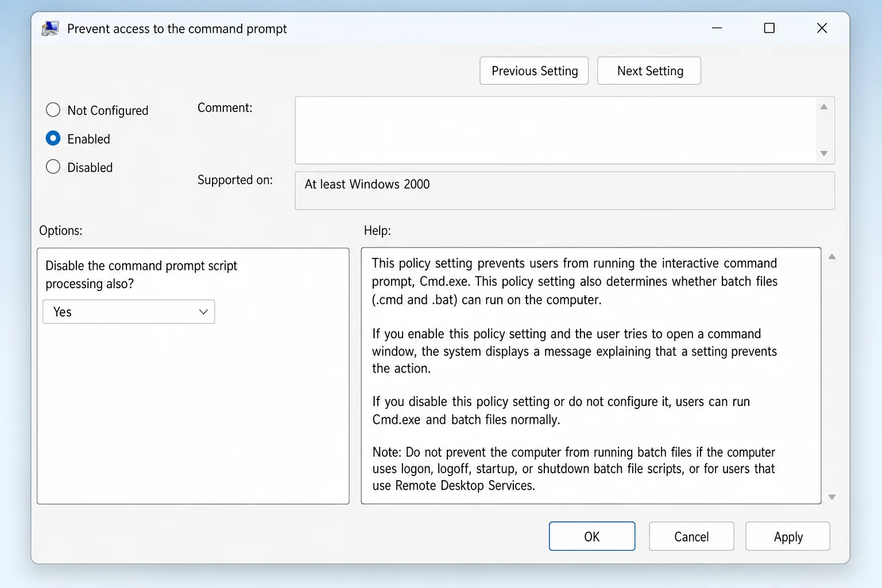Click the help paragraph starting 'If you disable'
This screenshot has width=882, height=588.
coord(561,411)
